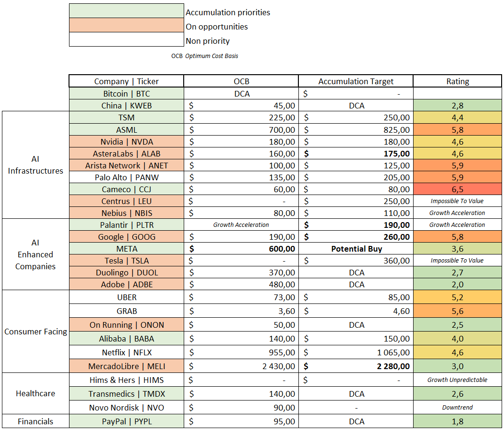Select the 'AI Infrastructures' category cell
The image size is (504, 430).
click(35, 165)
